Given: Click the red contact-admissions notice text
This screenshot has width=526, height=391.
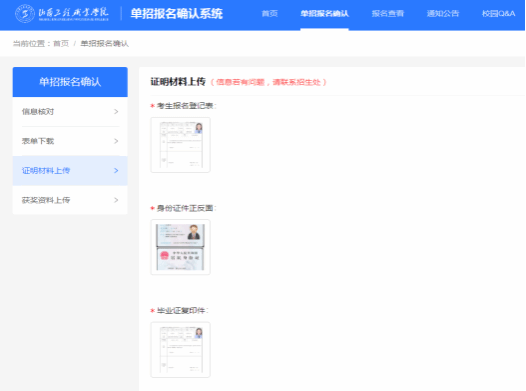Looking at the screenshot, I should click(x=268, y=82).
